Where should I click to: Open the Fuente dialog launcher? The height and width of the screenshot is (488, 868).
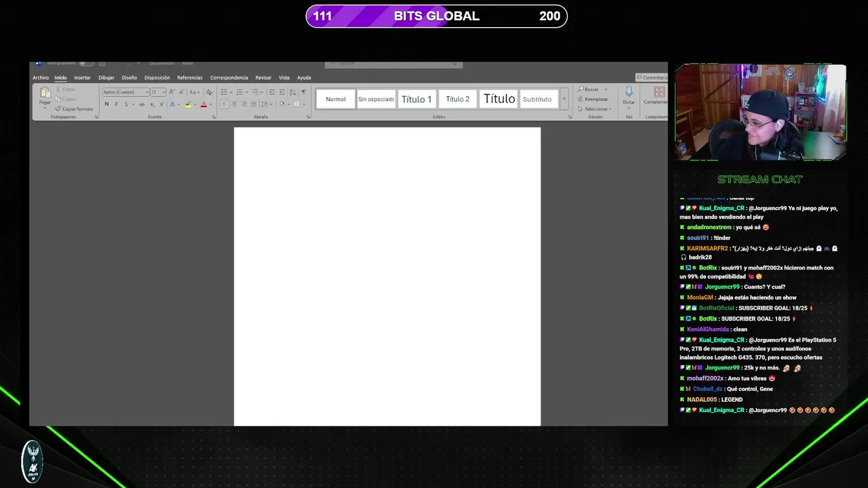click(214, 117)
